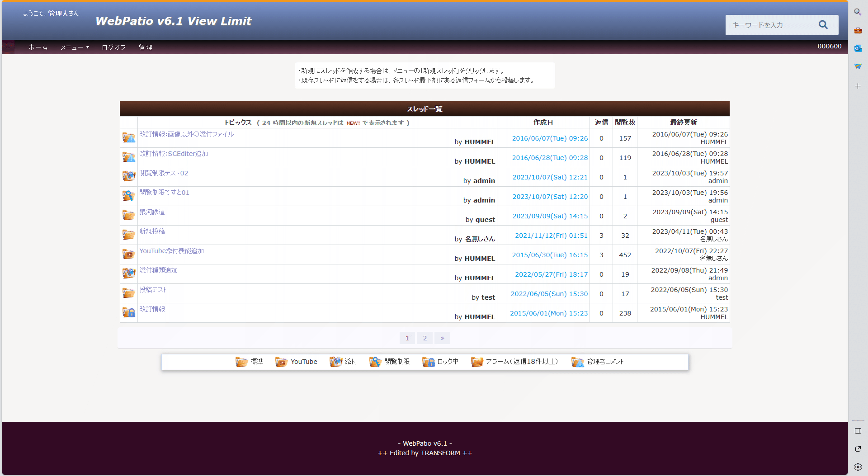
Task: Click ログオフ to log out
Action: pyautogui.click(x=113, y=47)
